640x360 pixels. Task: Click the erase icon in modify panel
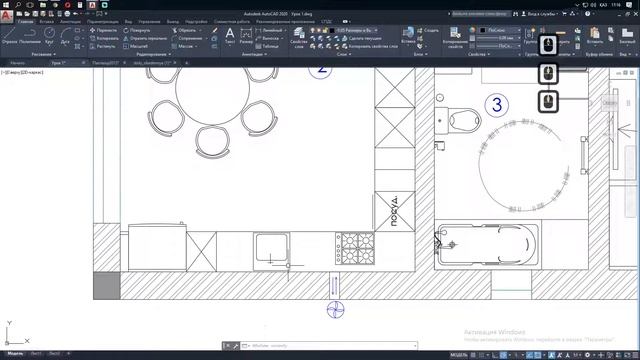215,30
